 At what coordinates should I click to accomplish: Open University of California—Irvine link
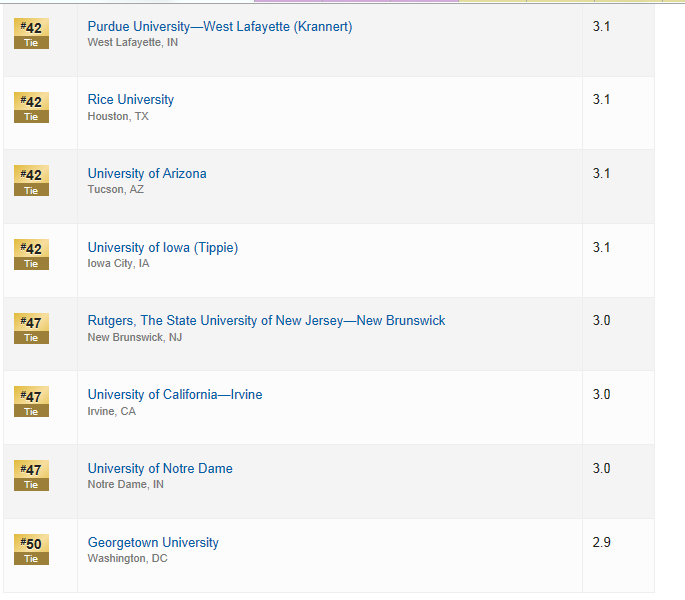pyautogui.click(x=175, y=395)
